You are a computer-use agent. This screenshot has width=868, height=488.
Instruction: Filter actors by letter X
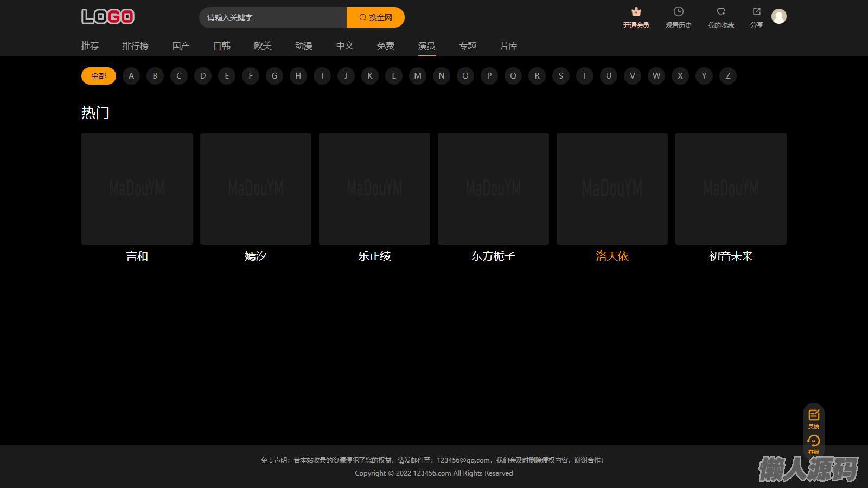680,76
